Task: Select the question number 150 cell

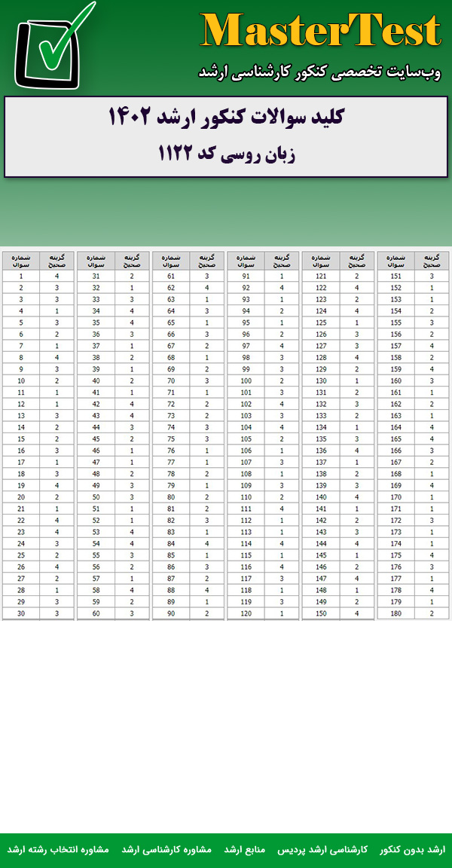Action: [x=321, y=613]
